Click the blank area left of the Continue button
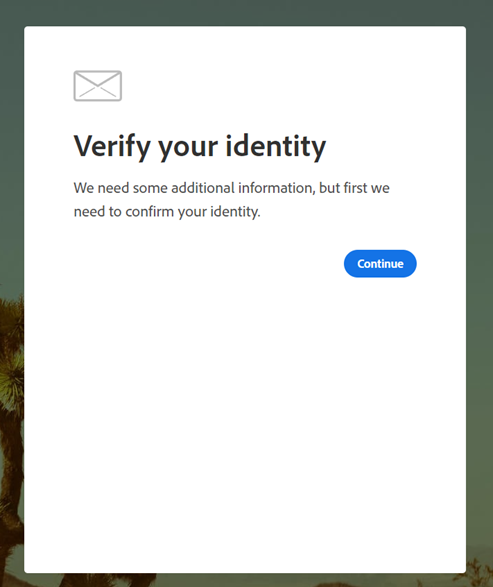 (x=206, y=264)
